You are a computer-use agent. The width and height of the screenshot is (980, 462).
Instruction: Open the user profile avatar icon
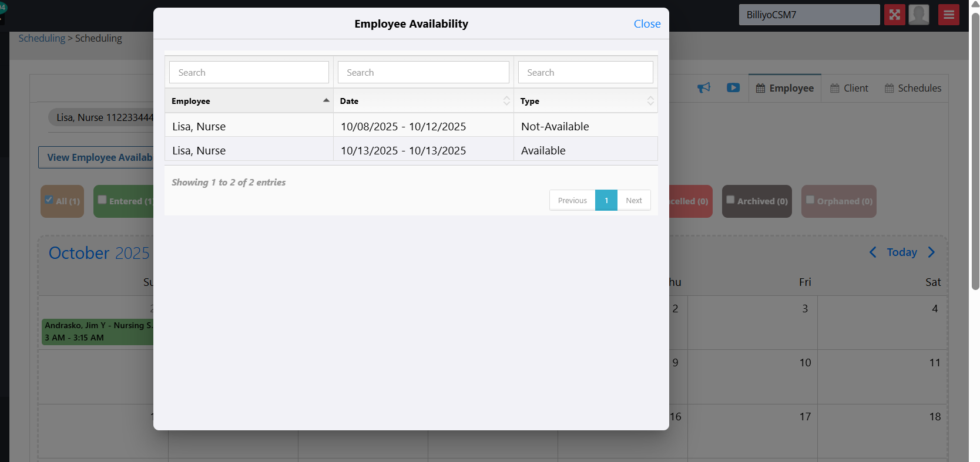point(918,15)
